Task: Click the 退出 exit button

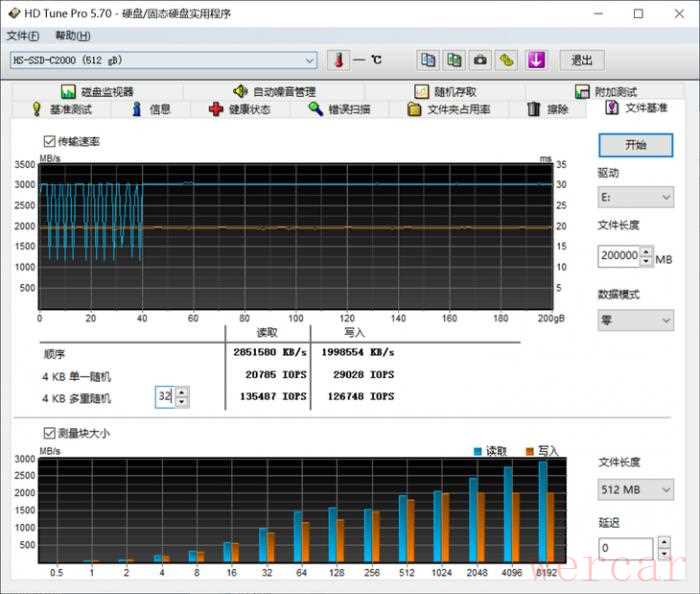Action: [x=581, y=59]
